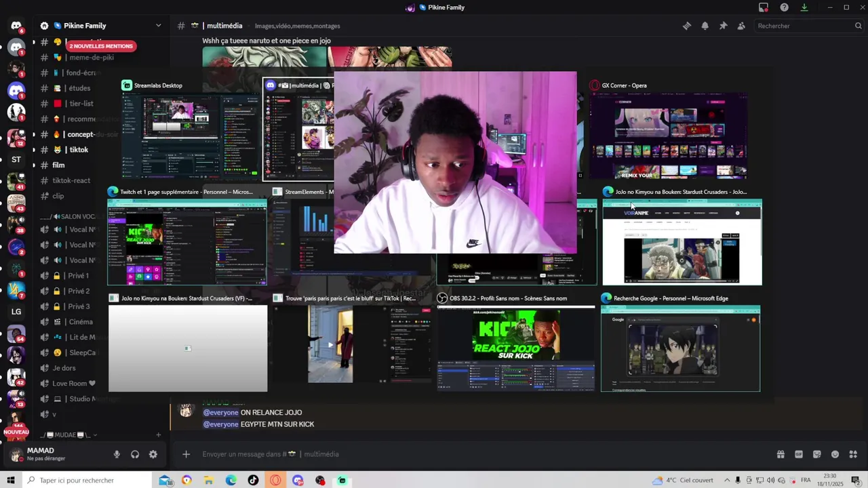The width and height of the screenshot is (868, 488).
Task: Add channel plus icon beside MUDAE category
Action: (159, 435)
